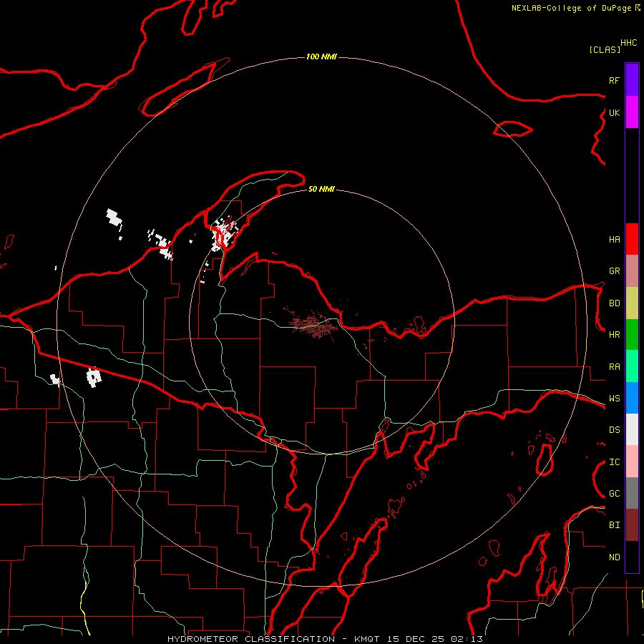Click the BD legend label

coord(614,303)
